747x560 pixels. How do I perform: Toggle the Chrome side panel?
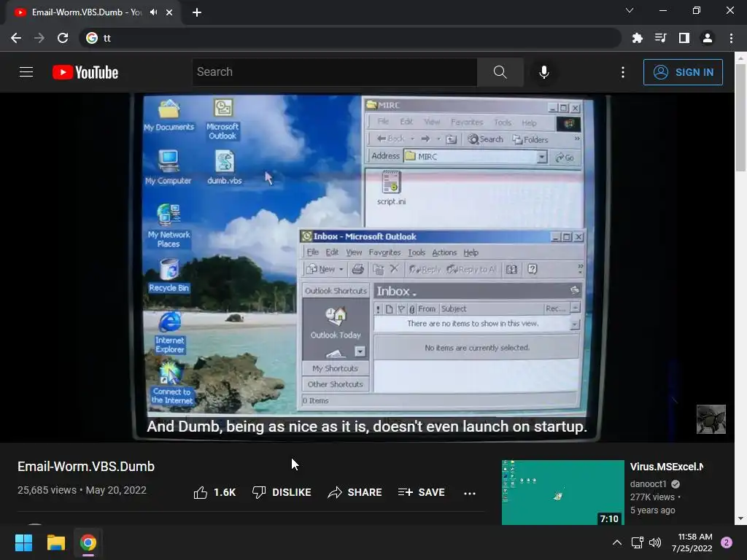(684, 38)
